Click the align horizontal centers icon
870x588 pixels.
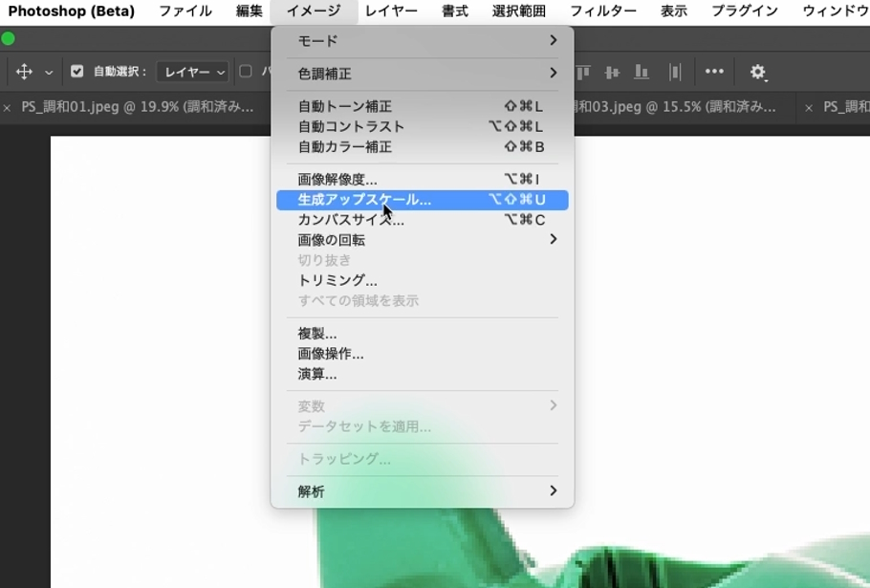pos(612,72)
